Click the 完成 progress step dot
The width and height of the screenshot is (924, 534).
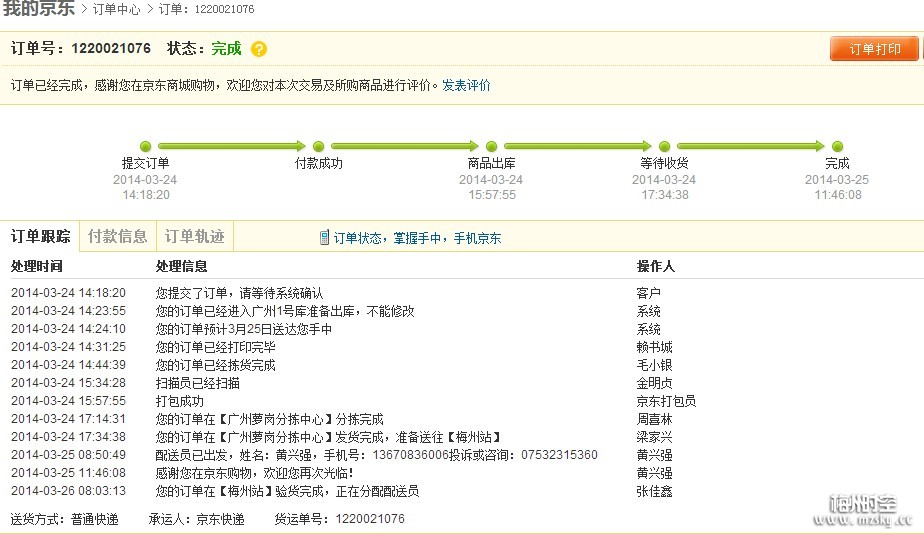(837, 147)
